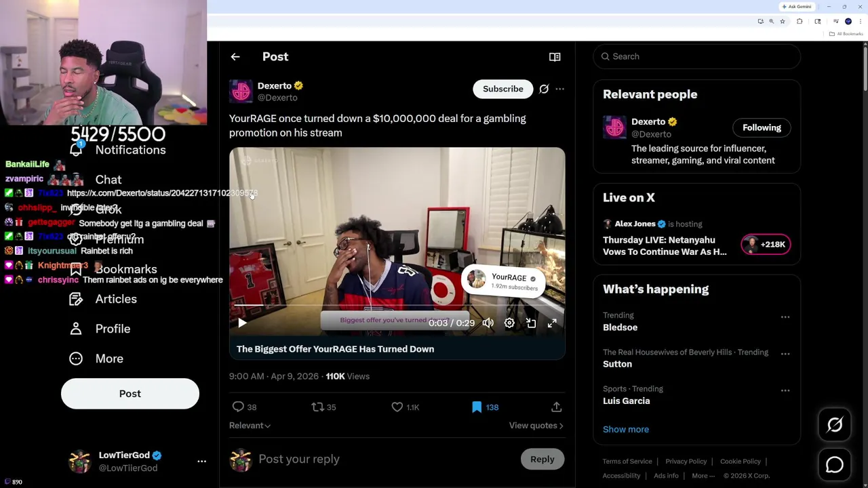The width and height of the screenshot is (868, 488).
Task: Open browser media control icon
Action: coord(836,22)
